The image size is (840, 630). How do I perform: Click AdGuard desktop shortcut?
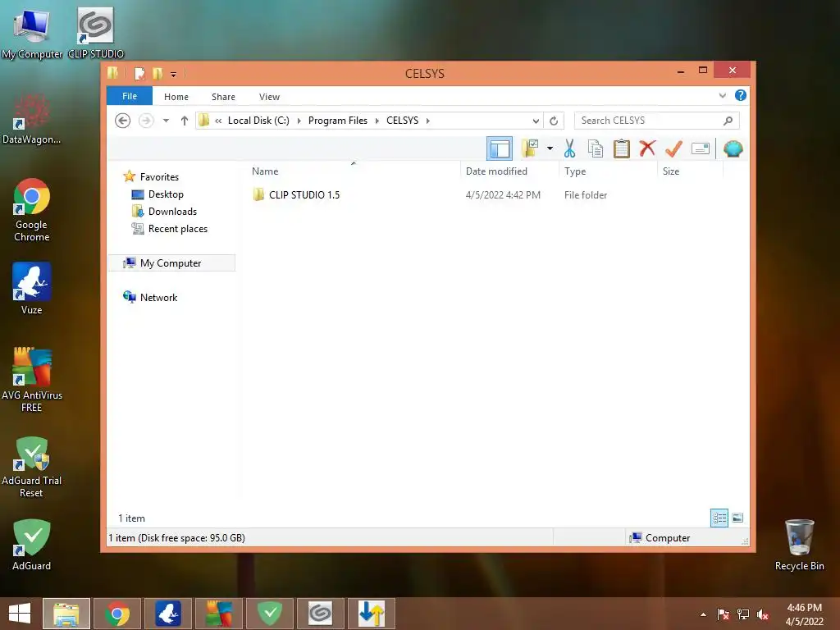(32, 545)
